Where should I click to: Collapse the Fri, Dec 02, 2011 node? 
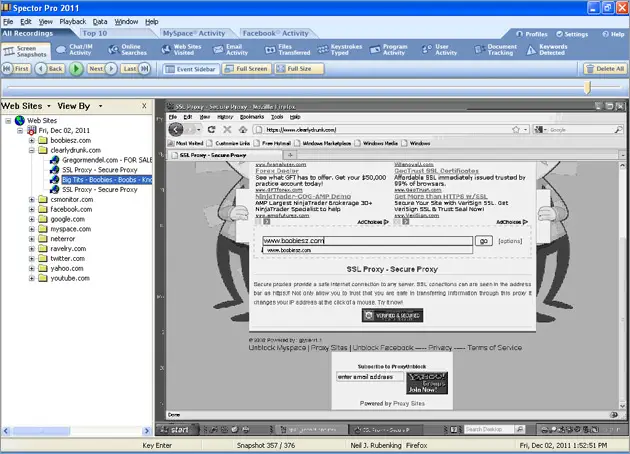pos(20,131)
